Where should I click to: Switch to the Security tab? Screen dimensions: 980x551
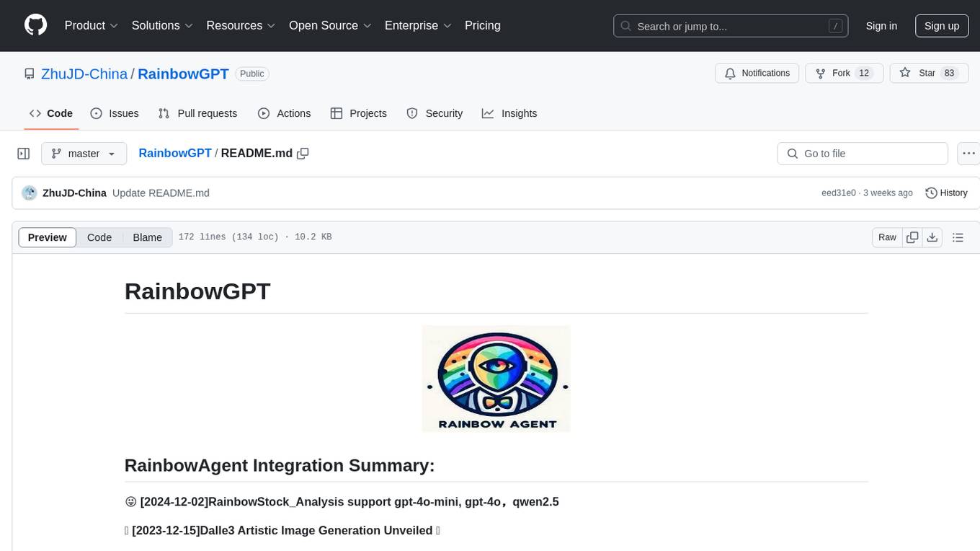435,113
